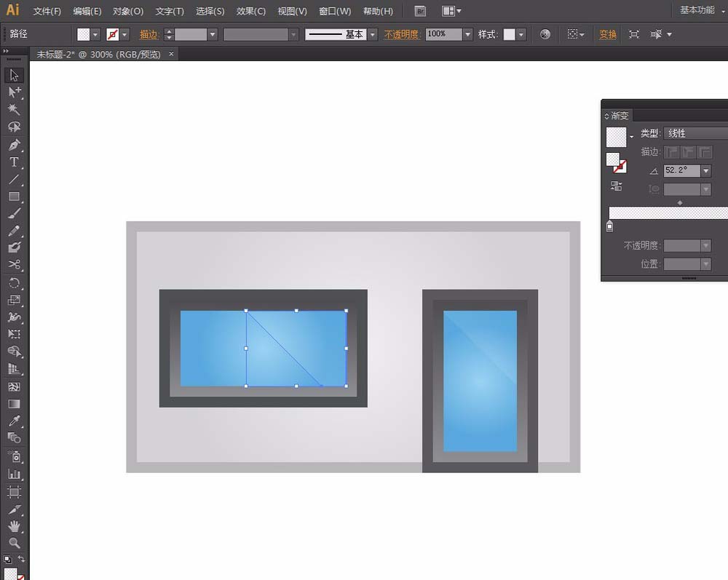728x580 pixels.
Task: Open gradient type 线性 dropdown
Action: pyautogui.click(x=696, y=134)
